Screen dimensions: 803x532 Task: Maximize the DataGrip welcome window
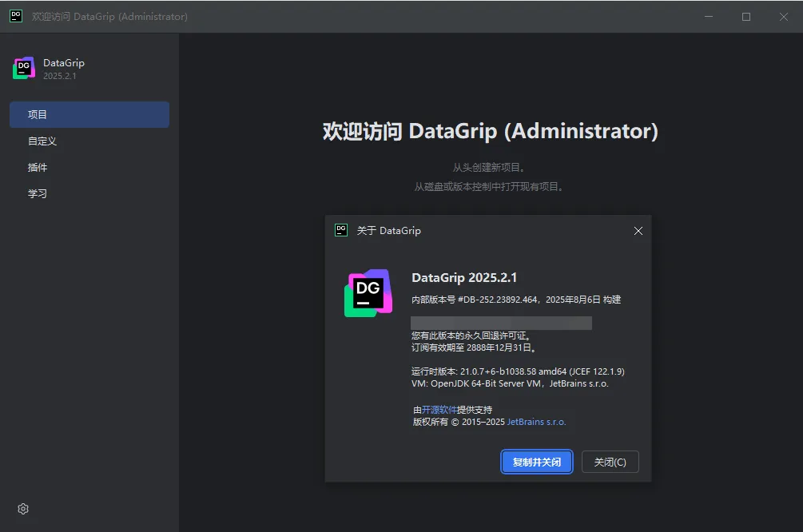(x=746, y=17)
